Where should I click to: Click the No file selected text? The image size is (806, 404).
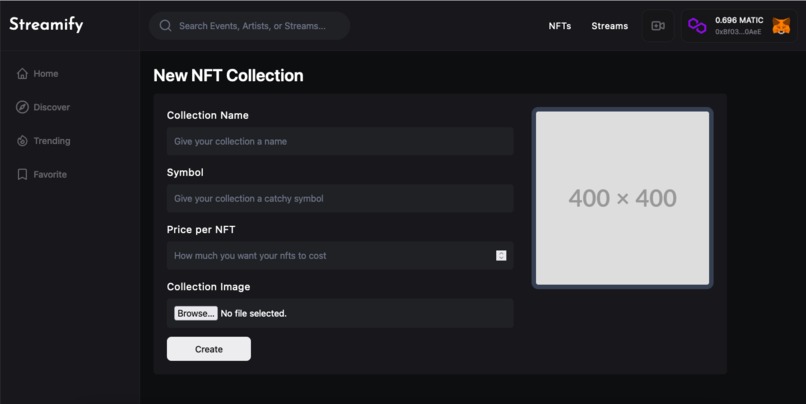pyautogui.click(x=253, y=313)
